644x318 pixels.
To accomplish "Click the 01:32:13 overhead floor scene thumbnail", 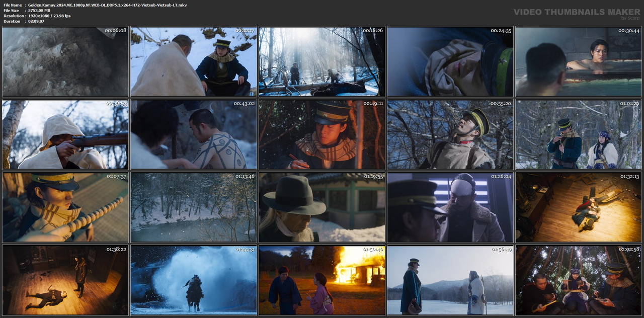I will pyautogui.click(x=579, y=207).
